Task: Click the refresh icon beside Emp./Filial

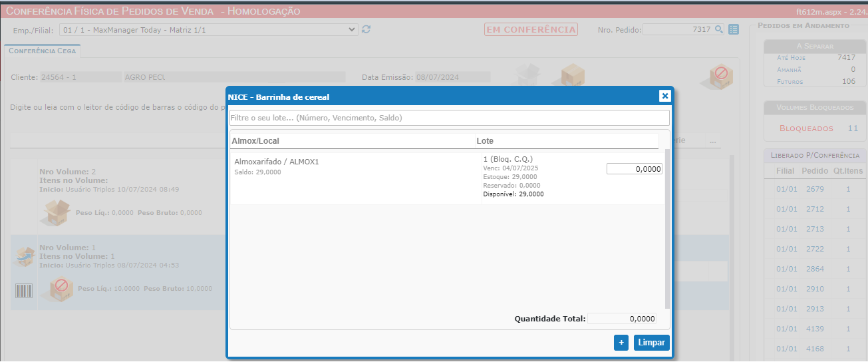Action: coord(366,29)
